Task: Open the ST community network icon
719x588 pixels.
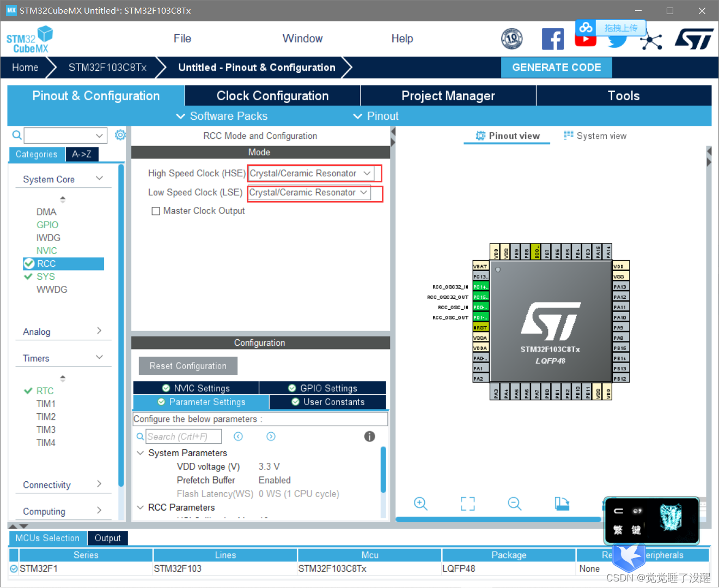Action: tap(651, 41)
